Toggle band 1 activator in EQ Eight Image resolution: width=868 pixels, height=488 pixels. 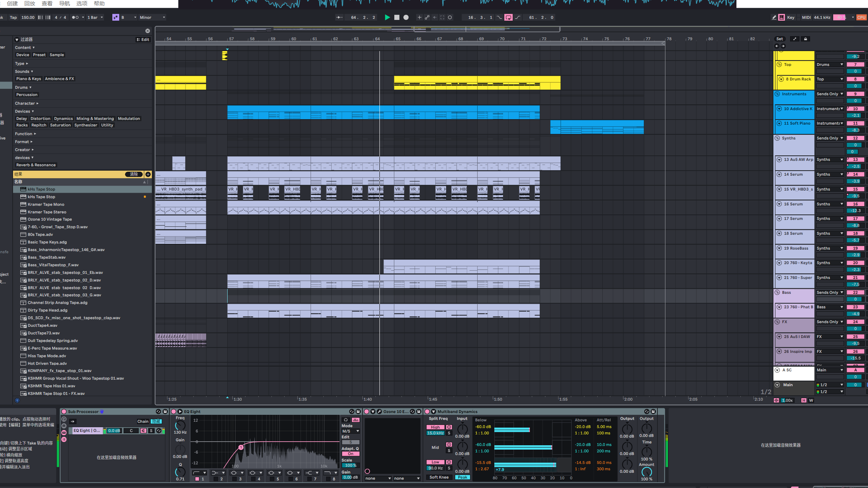197,479
